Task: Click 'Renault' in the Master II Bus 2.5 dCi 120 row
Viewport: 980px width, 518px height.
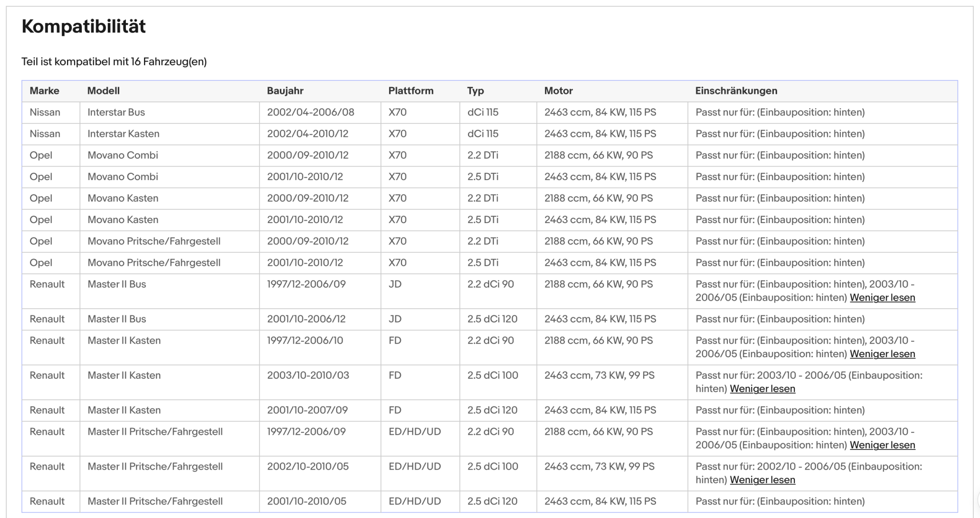Action: click(x=47, y=319)
